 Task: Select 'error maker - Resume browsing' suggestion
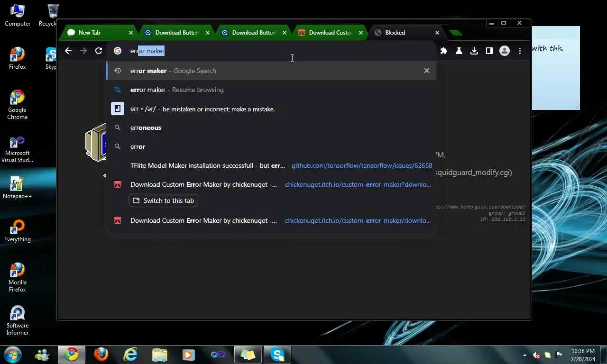point(271,90)
